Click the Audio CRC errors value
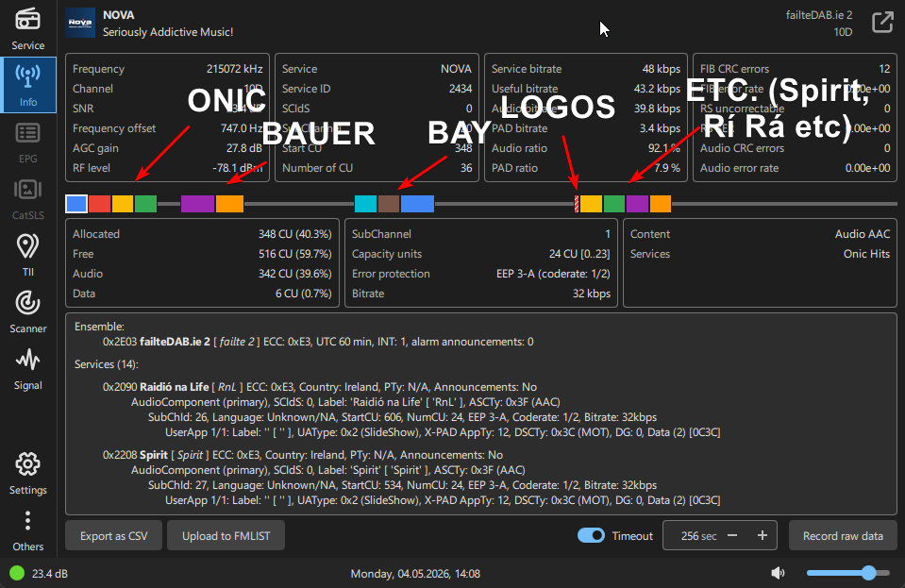The width and height of the screenshot is (905, 588). [x=887, y=148]
